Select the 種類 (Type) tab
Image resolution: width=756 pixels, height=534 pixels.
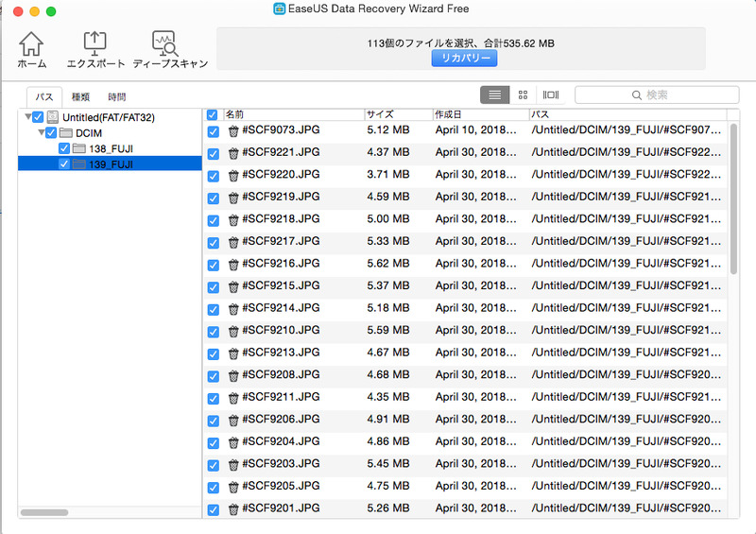click(80, 97)
